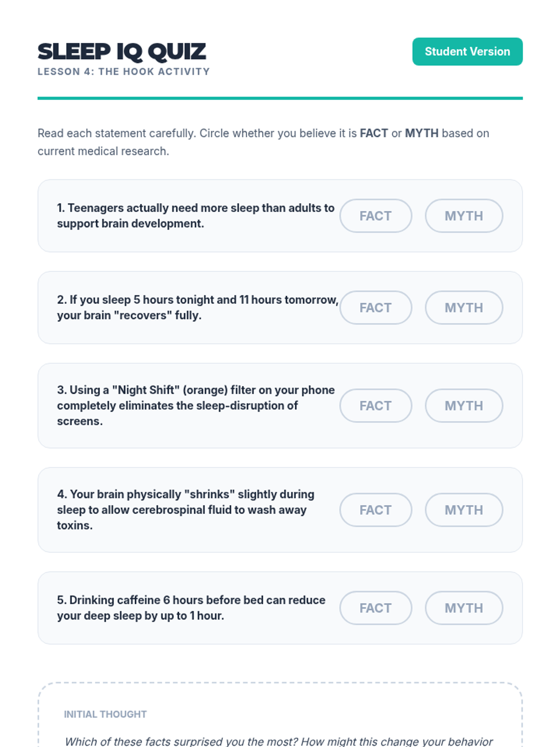Viewport: 560px width, 747px height.
Task: Click the question 5 text about drinking caffeine
Action: 191,608
